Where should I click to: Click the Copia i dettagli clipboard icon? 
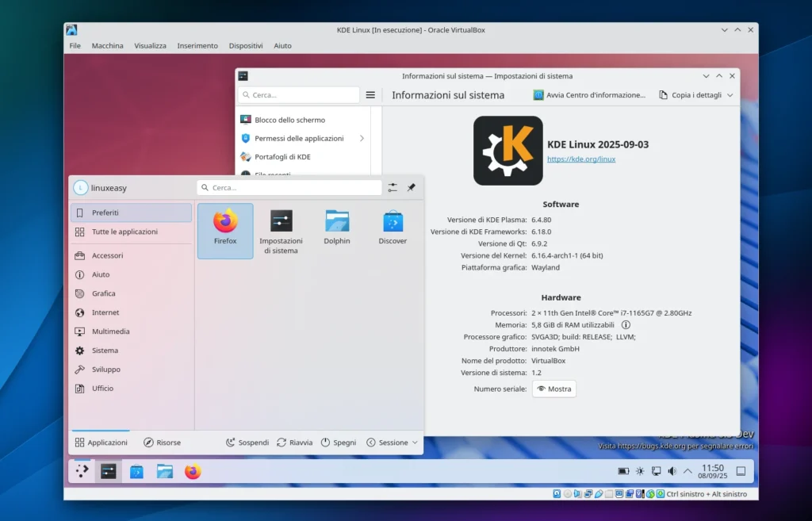tap(663, 94)
